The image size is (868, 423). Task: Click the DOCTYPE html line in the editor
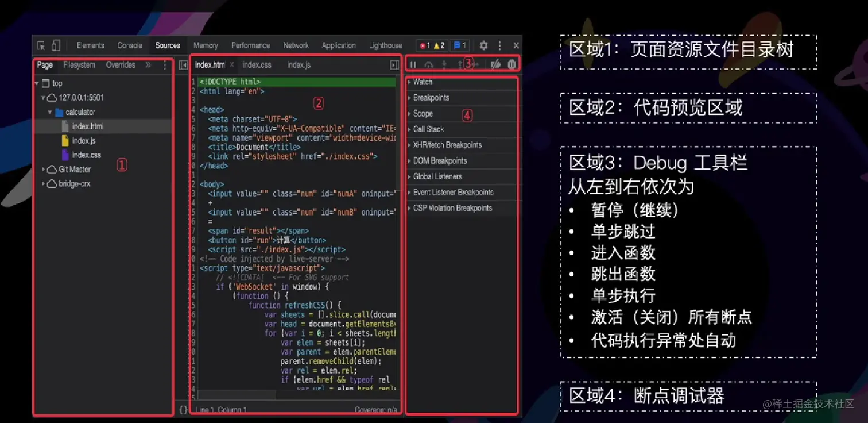click(x=297, y=82)
